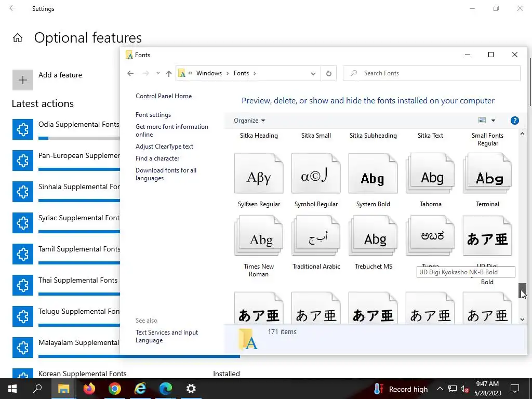This screenshot has height=399, width=532.
Task: Click the Fonts scrollbar down arrow
Action: point(522,320)
